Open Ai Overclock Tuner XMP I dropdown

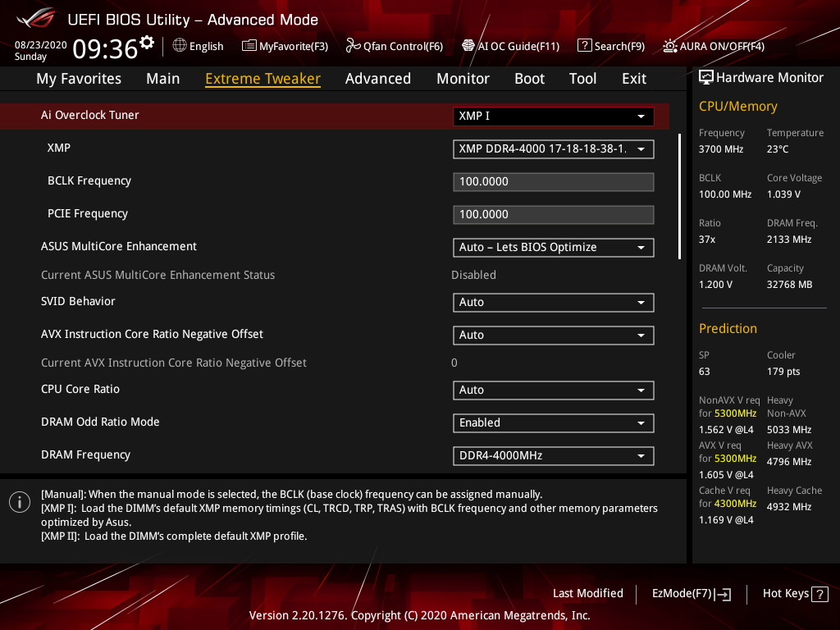pyautogui.click(x=554, y=116)
